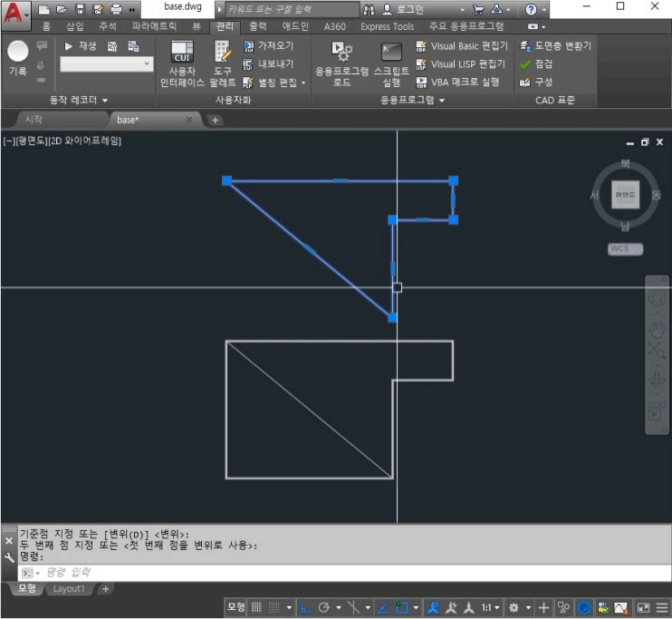This screenshot has width=672, height=619.
Task: Click 스크립트 실행 icon
Action: tap(391, 64)
